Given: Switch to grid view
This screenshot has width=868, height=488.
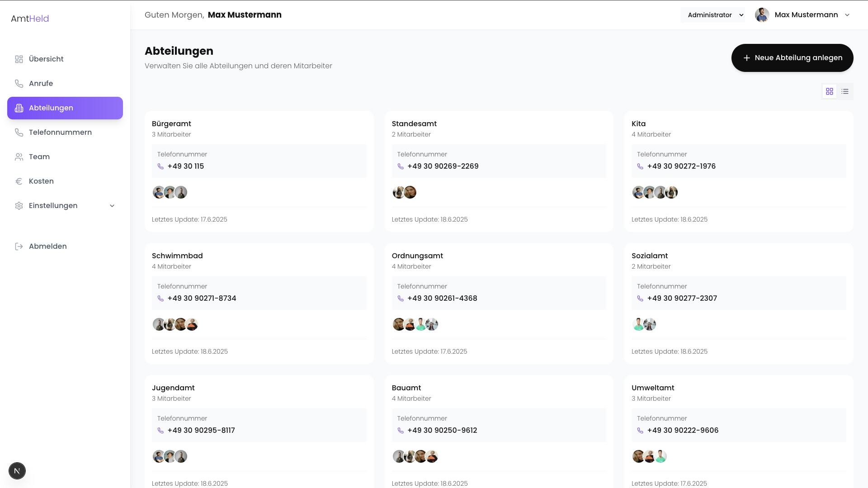Looking at the screenshot, I should 830,91.
